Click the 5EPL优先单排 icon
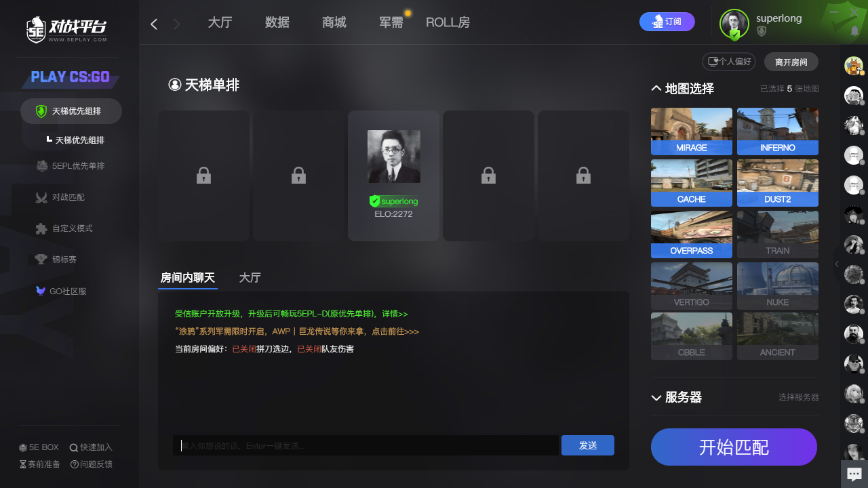This screenshot has width=868, height=488. (41, 166)
